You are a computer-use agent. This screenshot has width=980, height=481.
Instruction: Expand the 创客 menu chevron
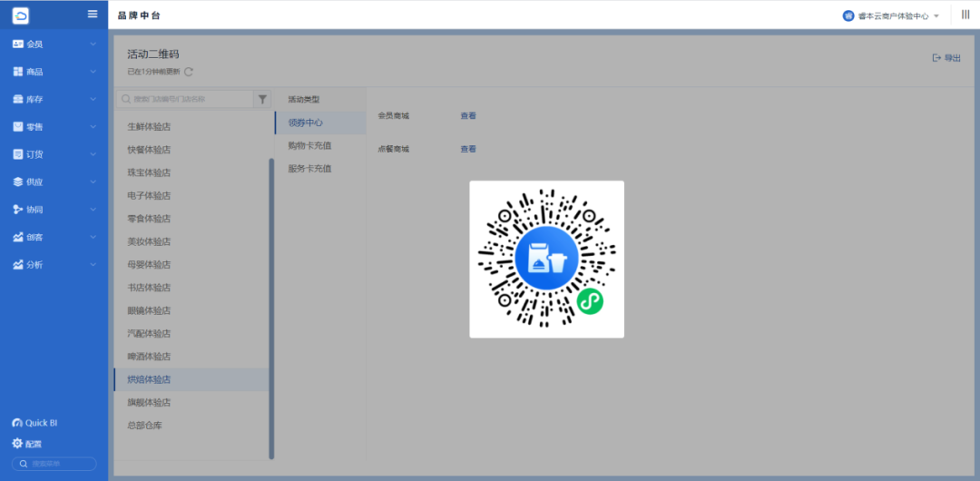93,237
